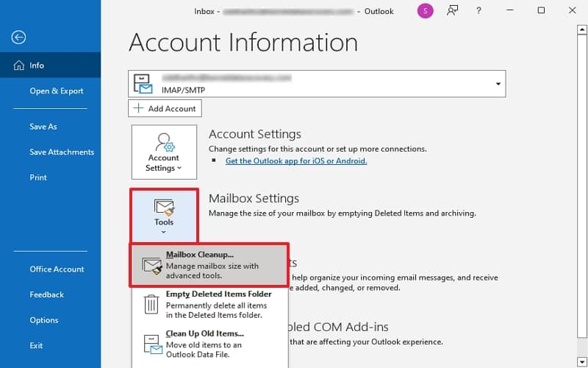Open the Open & Export page
This screenshot has width=588, height=368.
point(57,91)
